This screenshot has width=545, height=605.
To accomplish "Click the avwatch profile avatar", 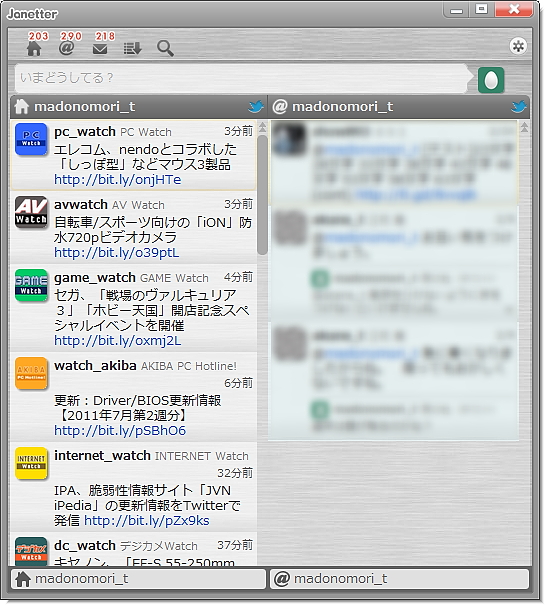I will click(31, 212).
